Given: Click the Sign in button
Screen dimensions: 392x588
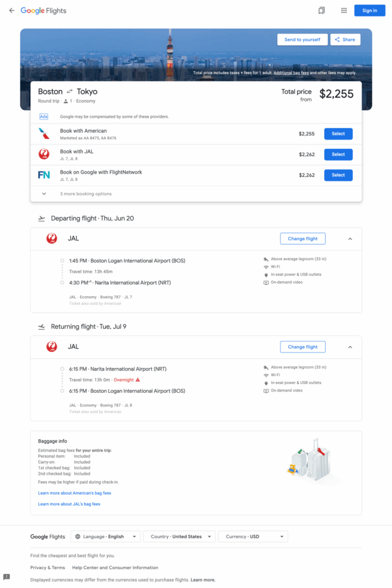Looking at the screenshot, I should click(370, 10).
